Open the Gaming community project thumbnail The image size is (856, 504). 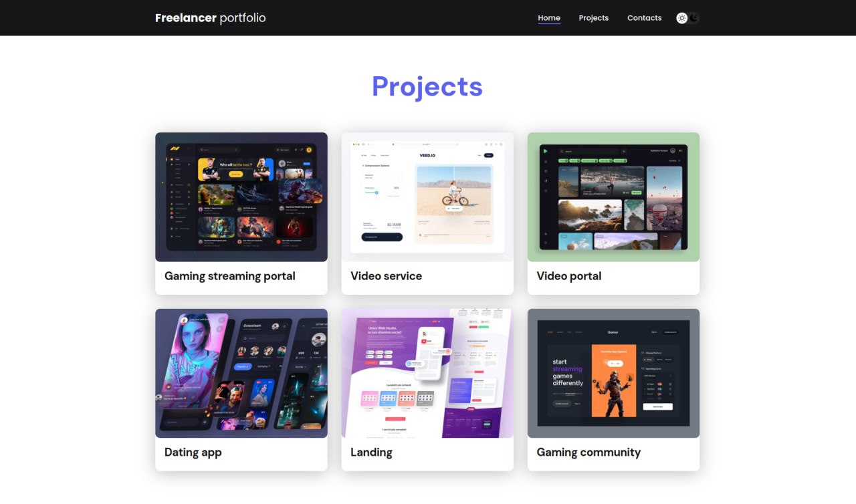[613, 373]
